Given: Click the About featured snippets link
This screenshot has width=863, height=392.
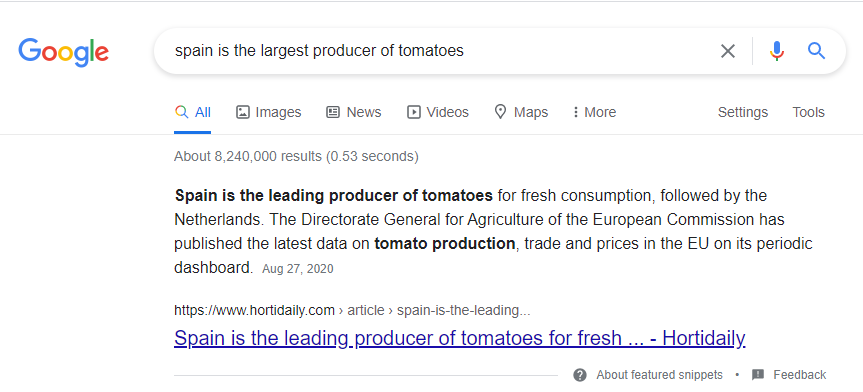Looking at the screenshot, I should [659, 375].
